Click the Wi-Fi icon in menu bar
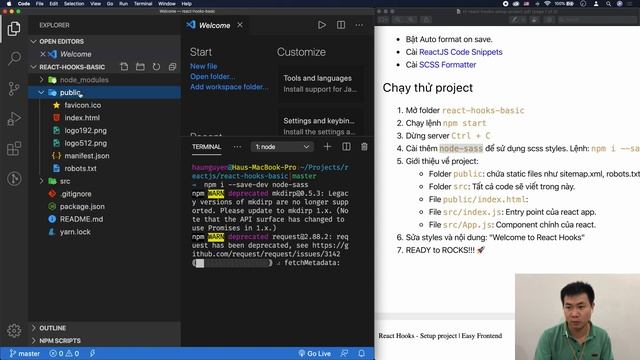This screenshot has width=640, height=360. (x=547, y=4)
